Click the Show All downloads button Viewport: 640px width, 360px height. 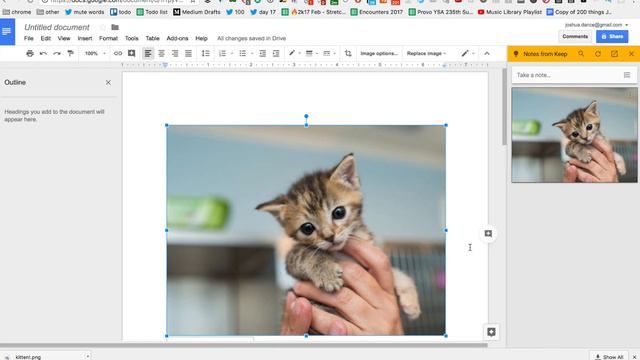coord(609,357)
